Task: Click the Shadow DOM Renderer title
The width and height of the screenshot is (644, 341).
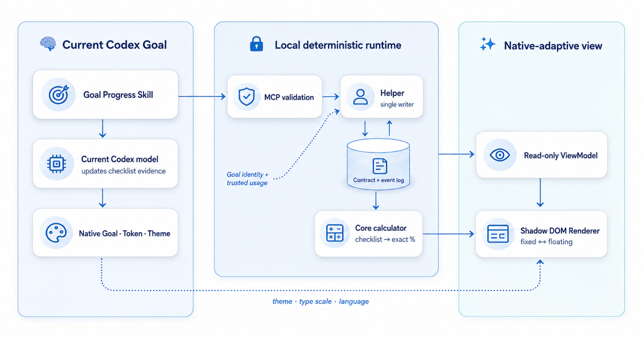Action: tap(560, 231)
